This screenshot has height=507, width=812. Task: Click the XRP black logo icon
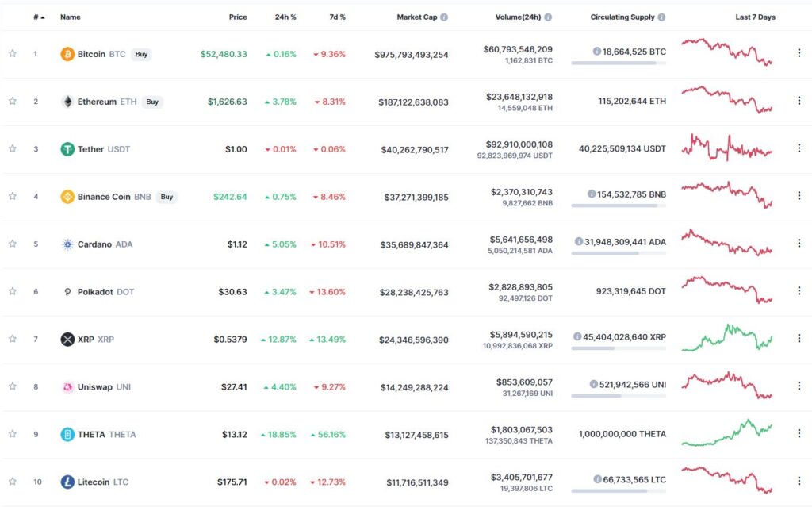pyautogui.click(x=67, y=340)
